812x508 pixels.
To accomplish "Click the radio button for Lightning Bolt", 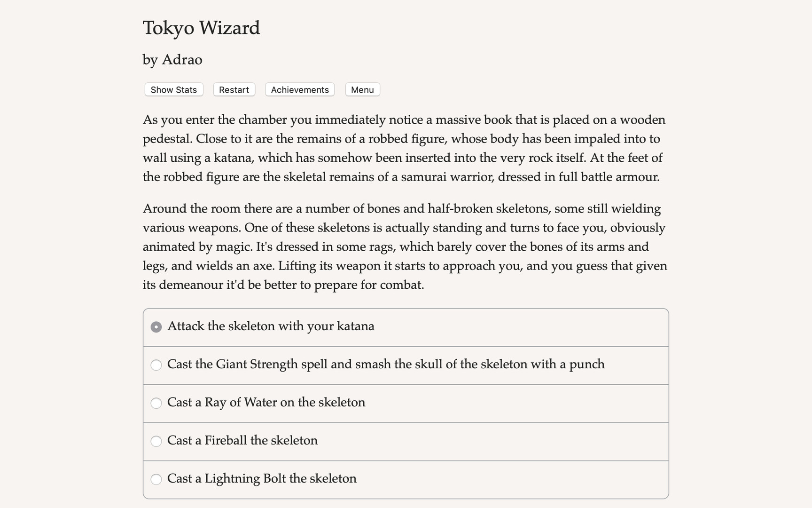I will (156, 479).
